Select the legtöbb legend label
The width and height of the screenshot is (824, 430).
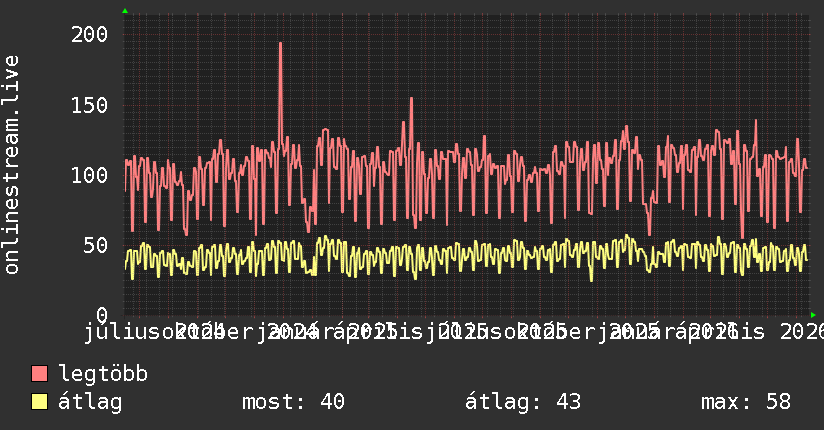pos(103,373)
